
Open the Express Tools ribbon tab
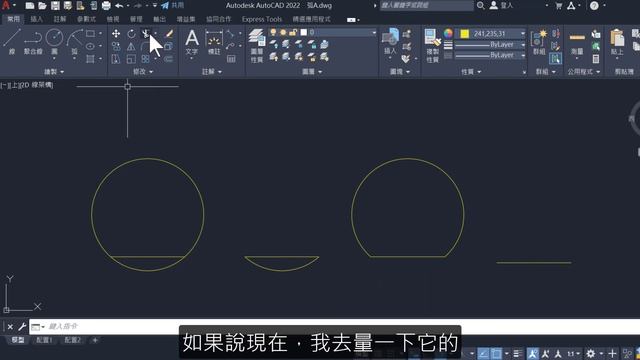[x=262, y=19]
